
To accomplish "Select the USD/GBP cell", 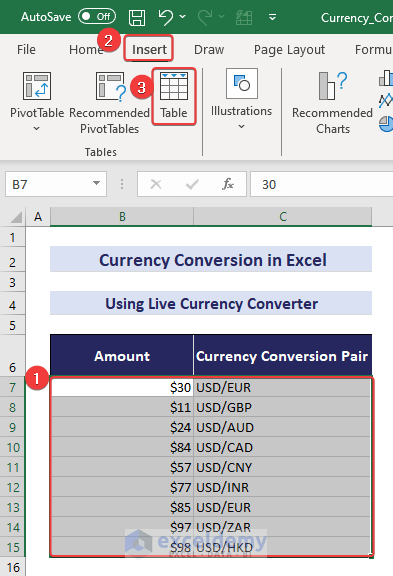I will [x=282, y=407].
